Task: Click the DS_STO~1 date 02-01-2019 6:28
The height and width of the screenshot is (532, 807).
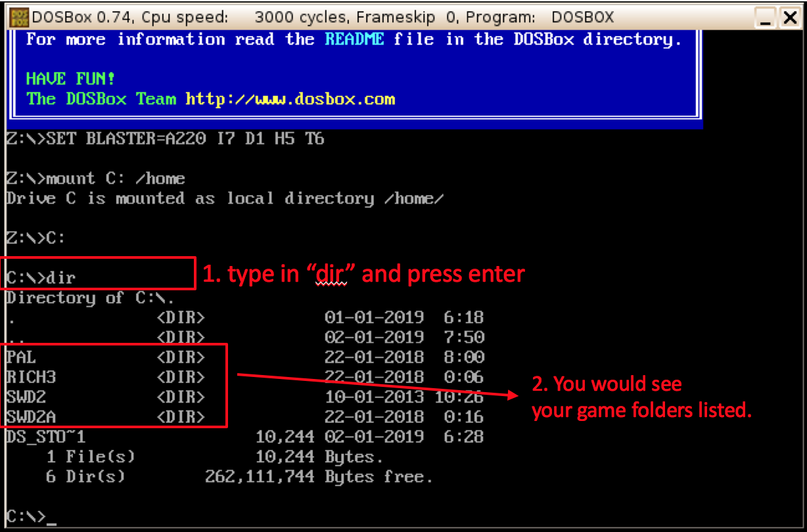Action: [x=405, y=437]
